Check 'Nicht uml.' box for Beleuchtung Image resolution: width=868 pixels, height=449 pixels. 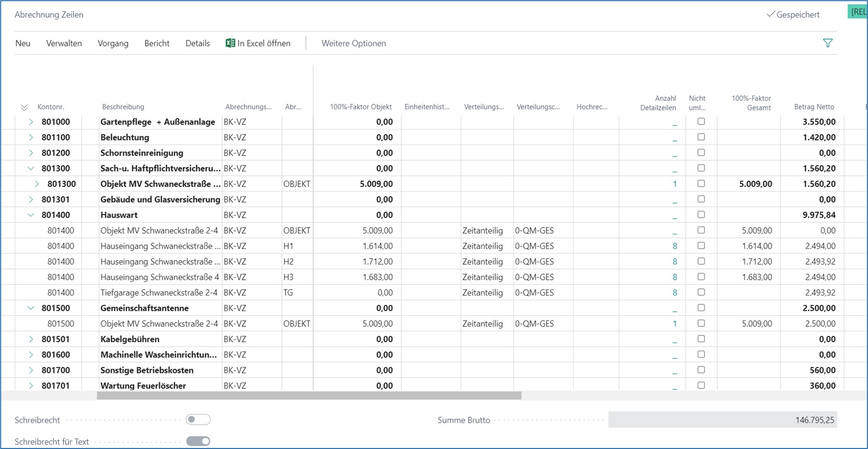click(701, 137)
